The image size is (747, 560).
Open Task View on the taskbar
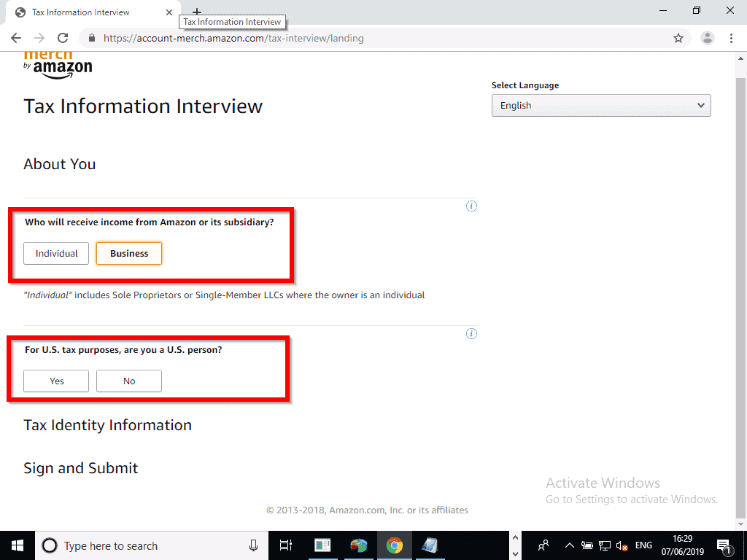tap(286, 545)
